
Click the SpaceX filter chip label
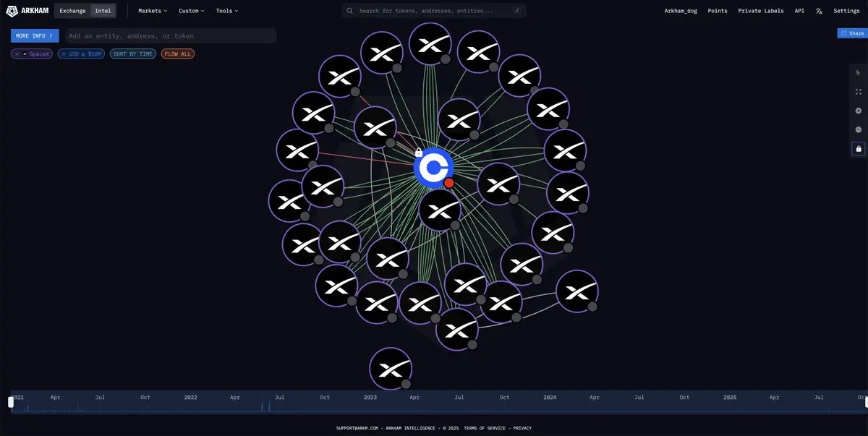(x=38, y=54)
